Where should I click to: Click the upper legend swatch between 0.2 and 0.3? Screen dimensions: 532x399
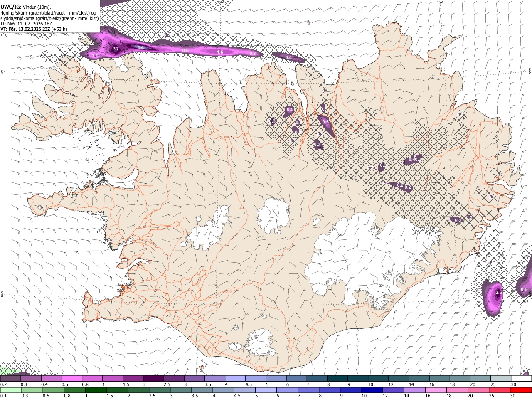10,378
